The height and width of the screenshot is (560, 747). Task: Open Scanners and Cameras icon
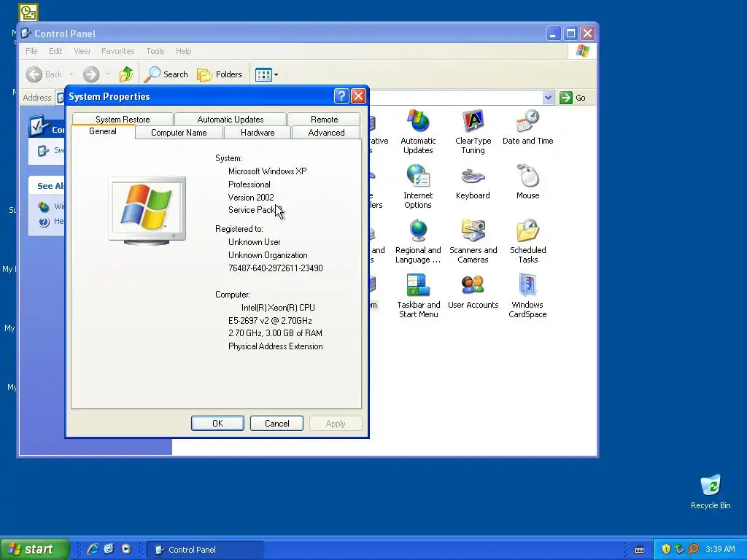coord(473,241)
